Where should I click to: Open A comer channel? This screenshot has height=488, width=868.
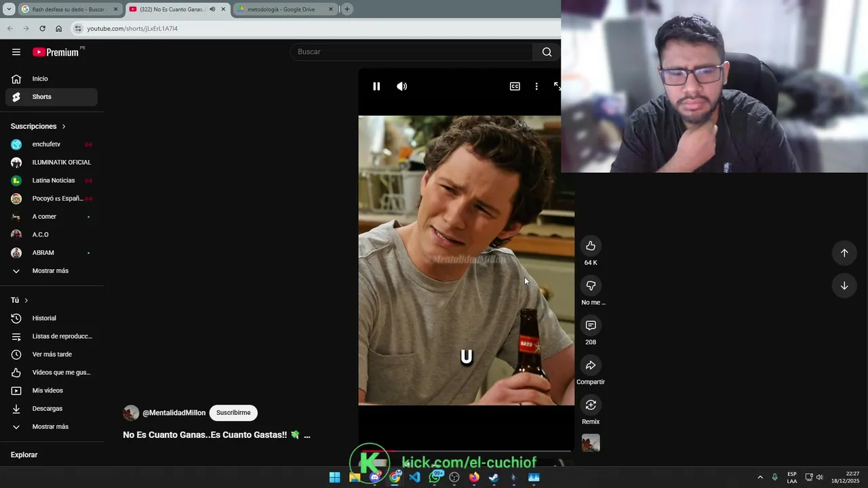[52, 217]
